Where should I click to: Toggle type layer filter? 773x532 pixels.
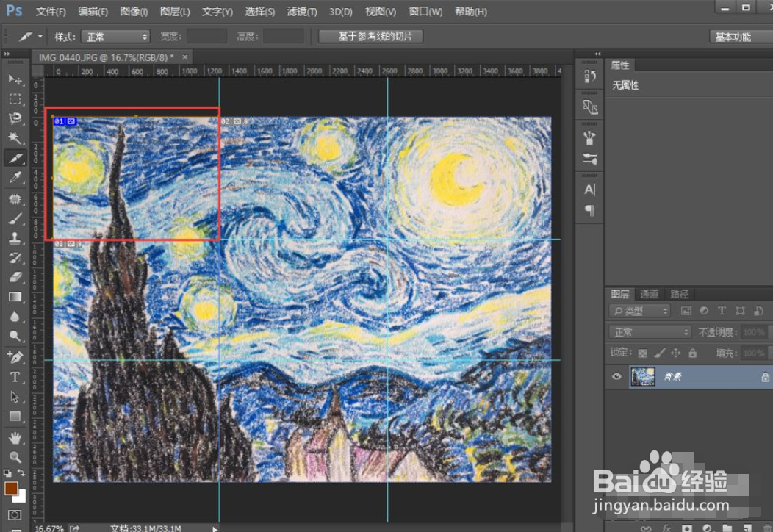tap(722, 311)
